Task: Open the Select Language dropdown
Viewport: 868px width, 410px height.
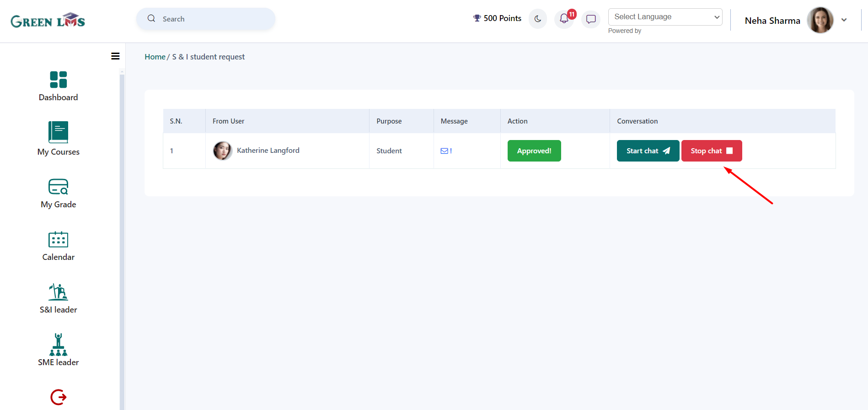Action: [x=665, y=17]
